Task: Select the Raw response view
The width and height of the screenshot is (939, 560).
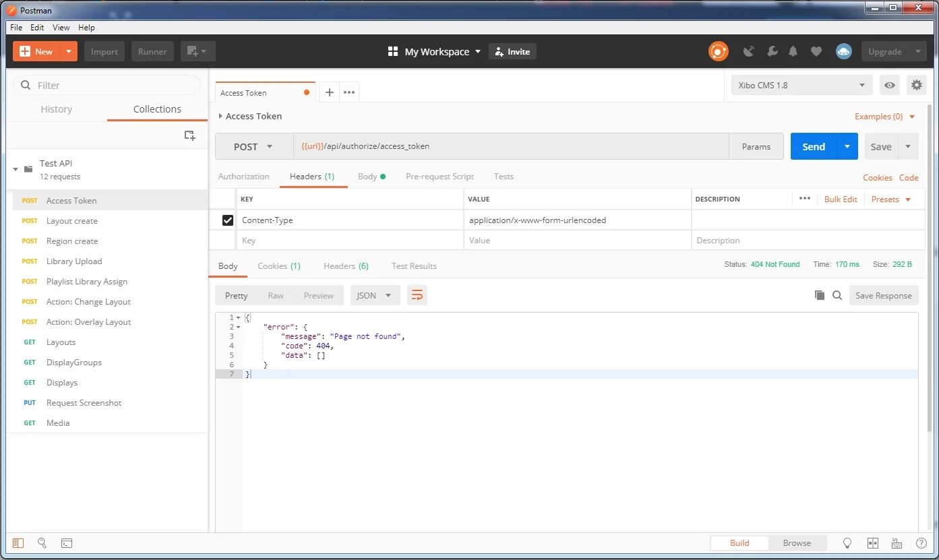Action: pos(276,295)
